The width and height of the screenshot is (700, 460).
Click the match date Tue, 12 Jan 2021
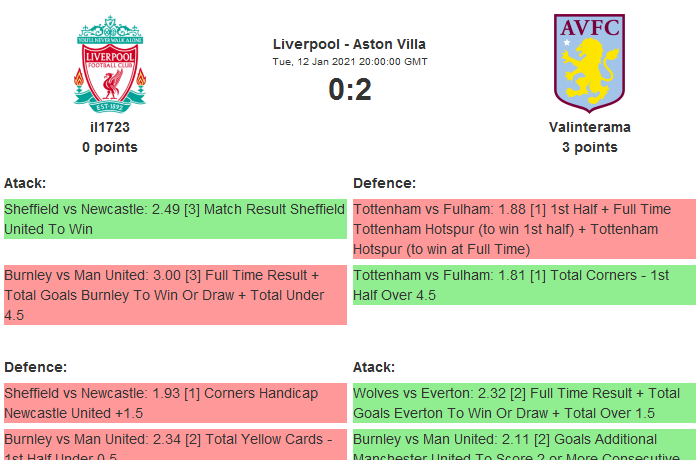(x=349, y=62)
